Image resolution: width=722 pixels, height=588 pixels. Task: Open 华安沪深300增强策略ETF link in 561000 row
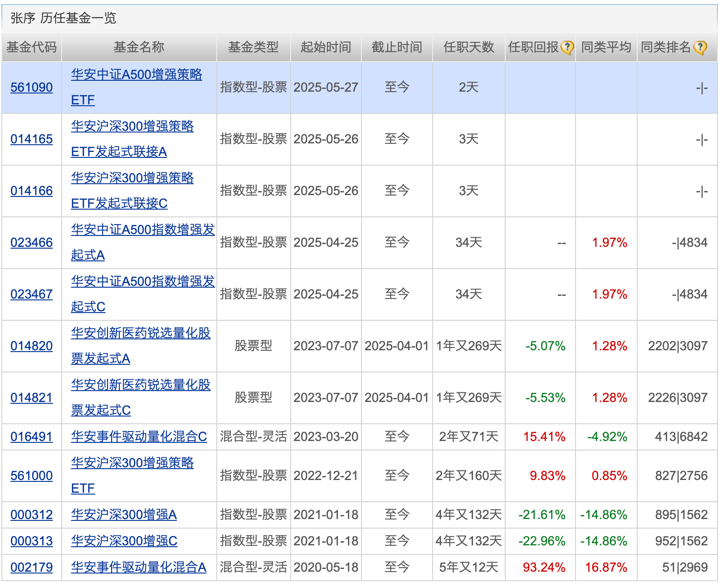coord(132,476)
